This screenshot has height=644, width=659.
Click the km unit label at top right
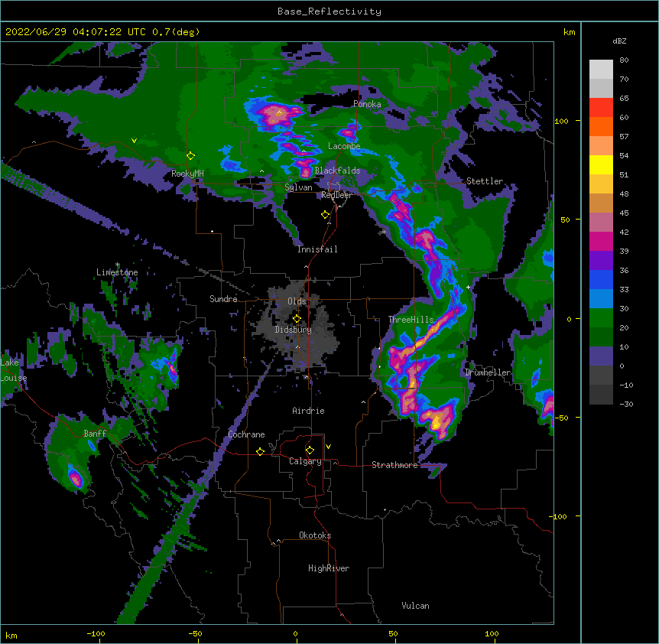(569, 32)
